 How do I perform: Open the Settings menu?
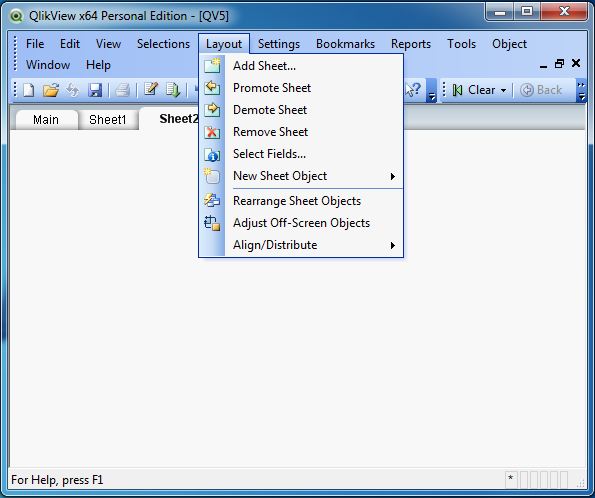279,44
